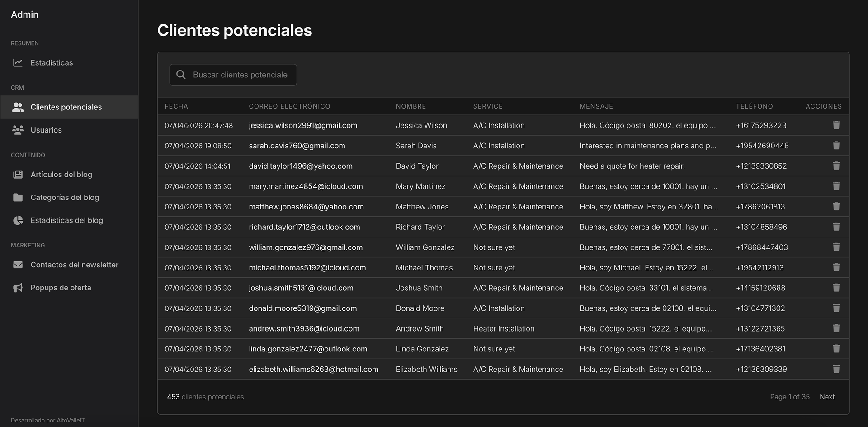Click the Popups de oferta megaphone icon
The height and width of the screenshot is (427, 868).
tap(18, 287)
